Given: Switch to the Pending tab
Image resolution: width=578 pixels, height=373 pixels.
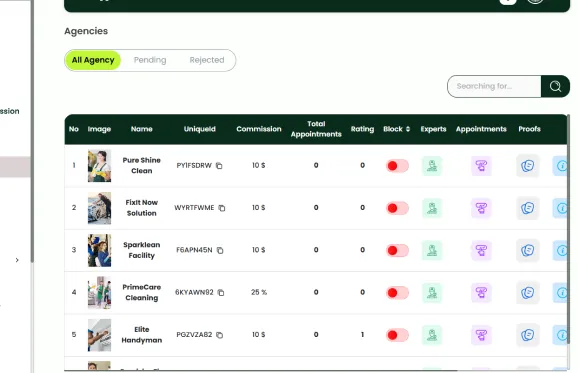Looking at the screenshot, I should tap(150, 60).
